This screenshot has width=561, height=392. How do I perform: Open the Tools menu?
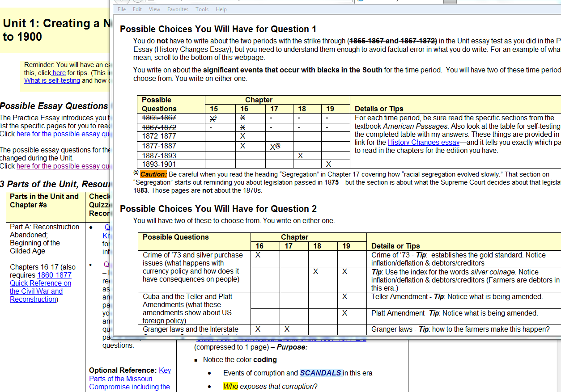coord(202,9)
